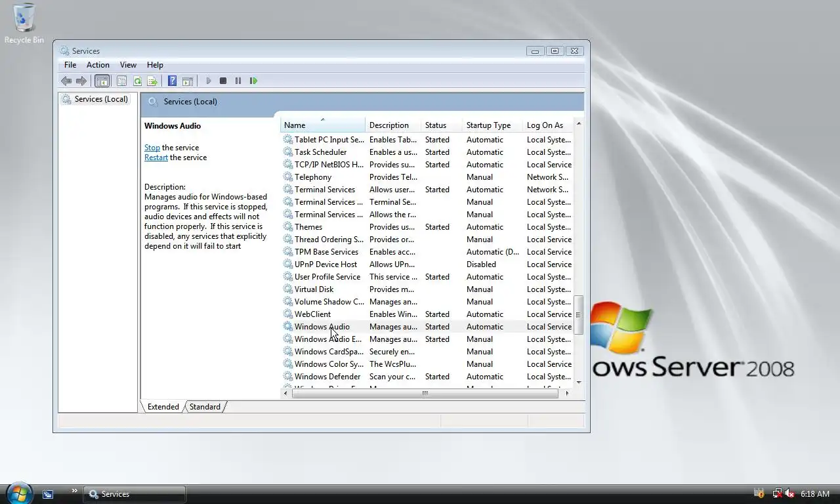Viewport: 840px width, 504px height.
Task: Click Disabled startup type of UPnP Device Host
Action: click(481, 264)
